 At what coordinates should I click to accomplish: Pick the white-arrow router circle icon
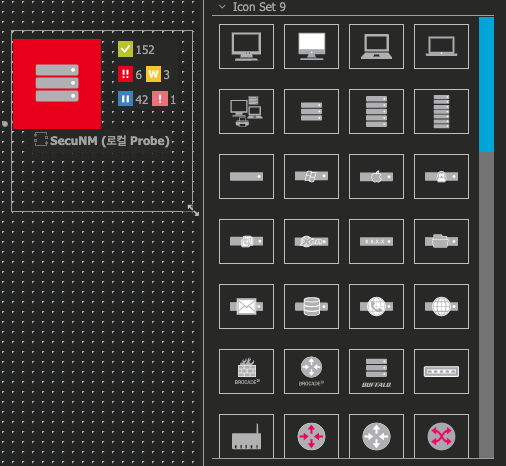[376, 436]
